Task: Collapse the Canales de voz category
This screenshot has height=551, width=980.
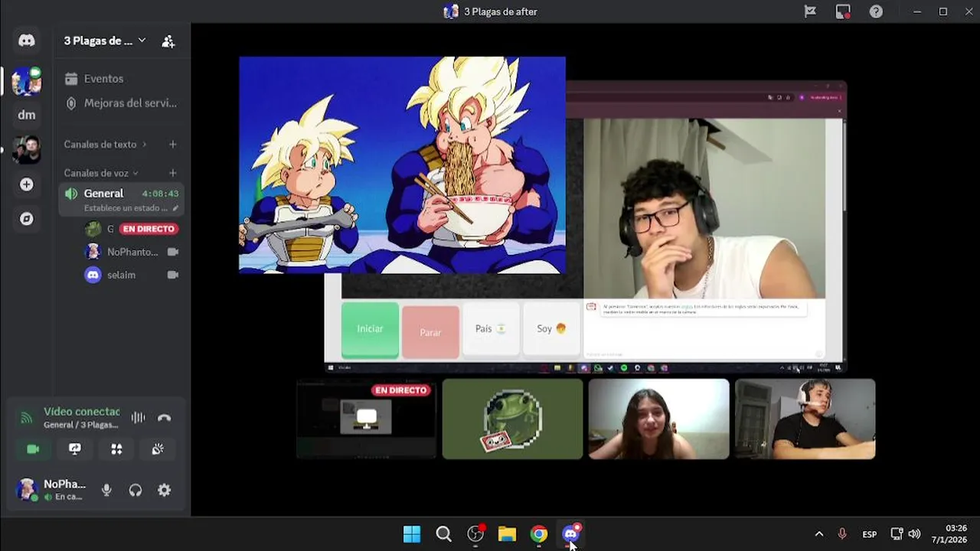Action: click(101, 173)
